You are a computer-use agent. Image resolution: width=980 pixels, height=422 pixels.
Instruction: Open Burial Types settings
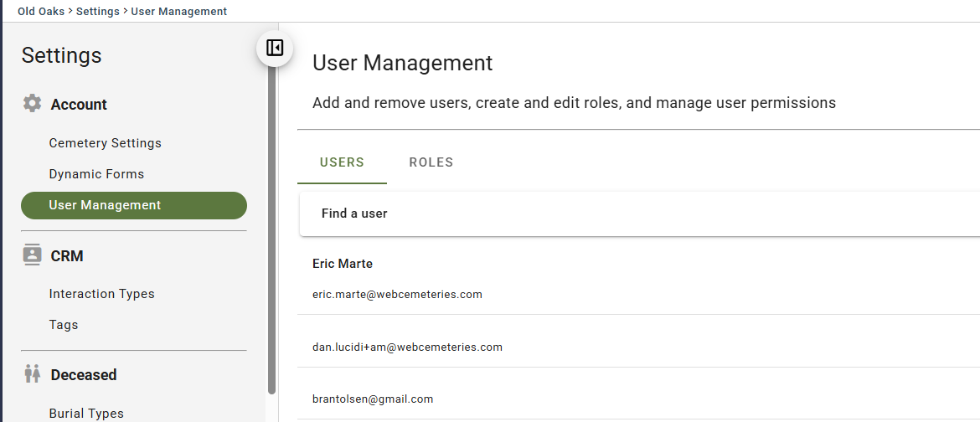[x=86, y=414]
